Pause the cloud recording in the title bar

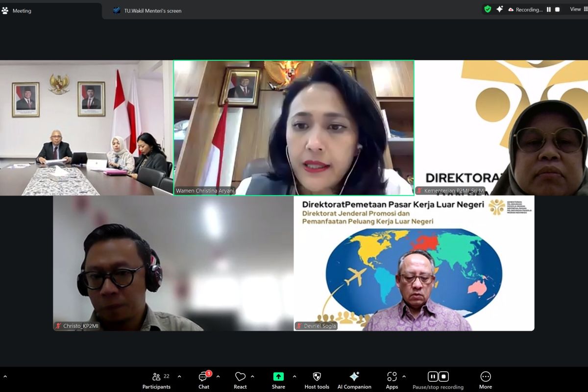(549, 9)
